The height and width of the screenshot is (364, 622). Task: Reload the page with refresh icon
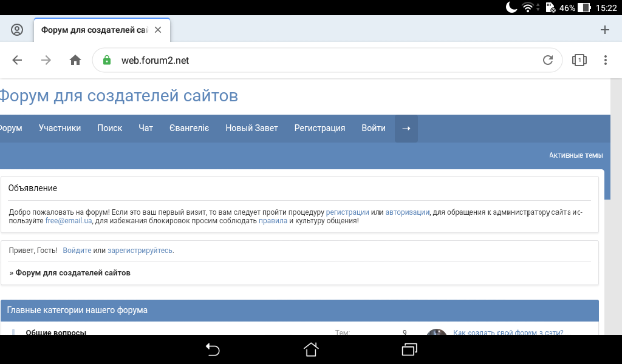point(548,60)
